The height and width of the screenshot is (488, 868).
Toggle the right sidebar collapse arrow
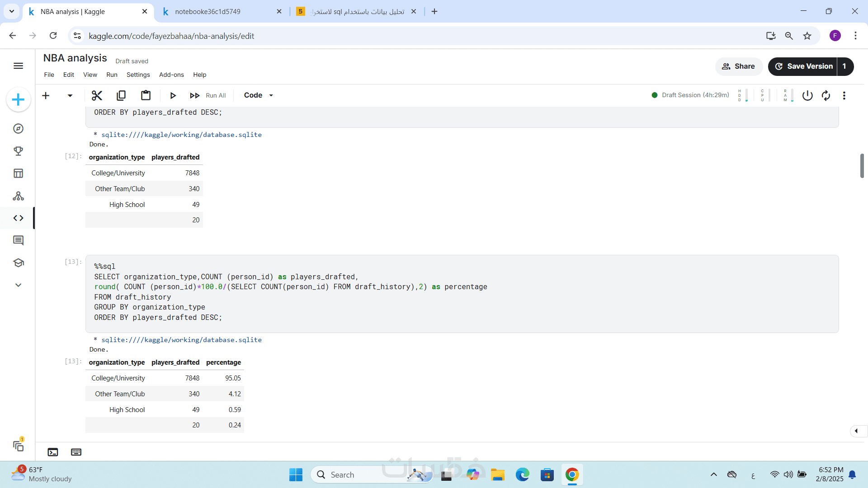[x=856, y=431]
